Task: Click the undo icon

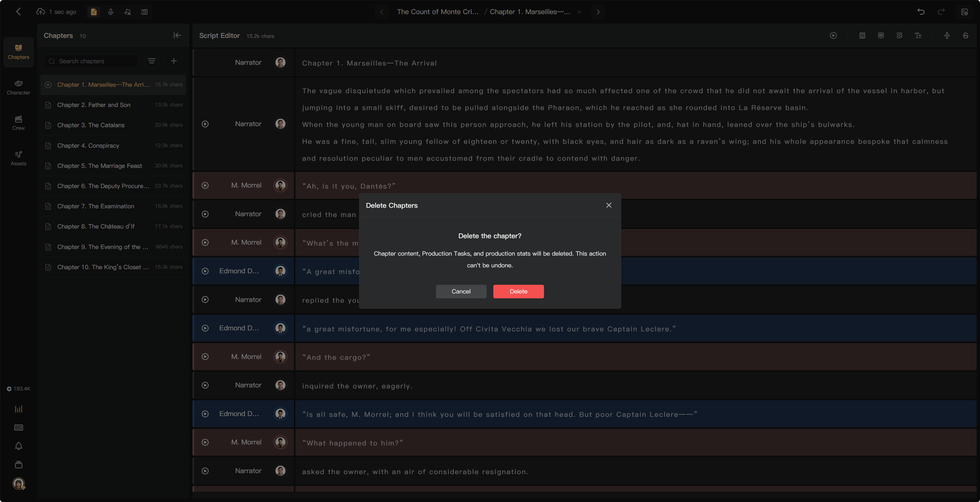Action: point(921,12)
